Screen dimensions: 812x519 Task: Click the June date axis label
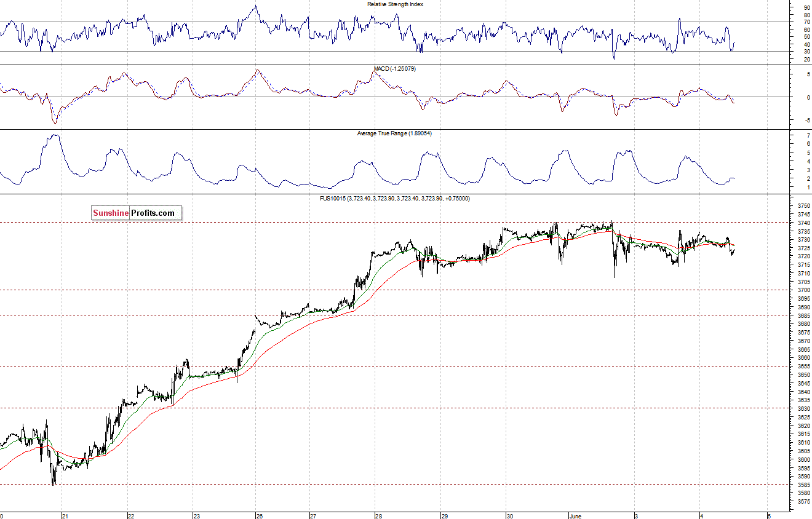tap(576, 515)
